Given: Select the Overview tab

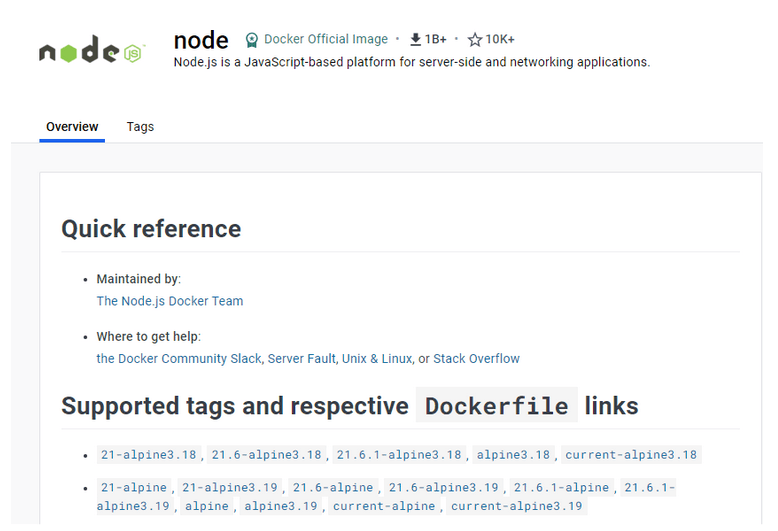Looking at the screenshot, I should tap(72, 127).
